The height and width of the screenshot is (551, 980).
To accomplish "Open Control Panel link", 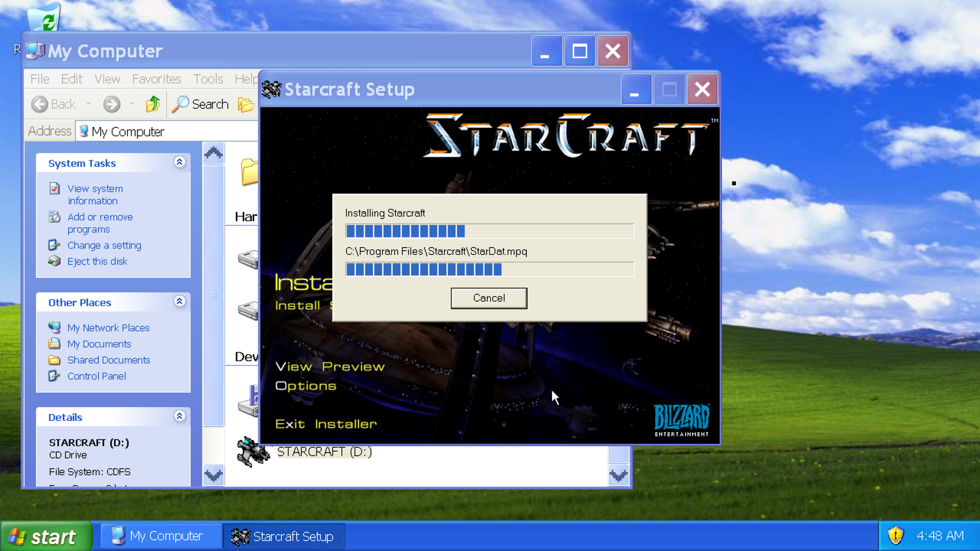I will pos(97,376).
